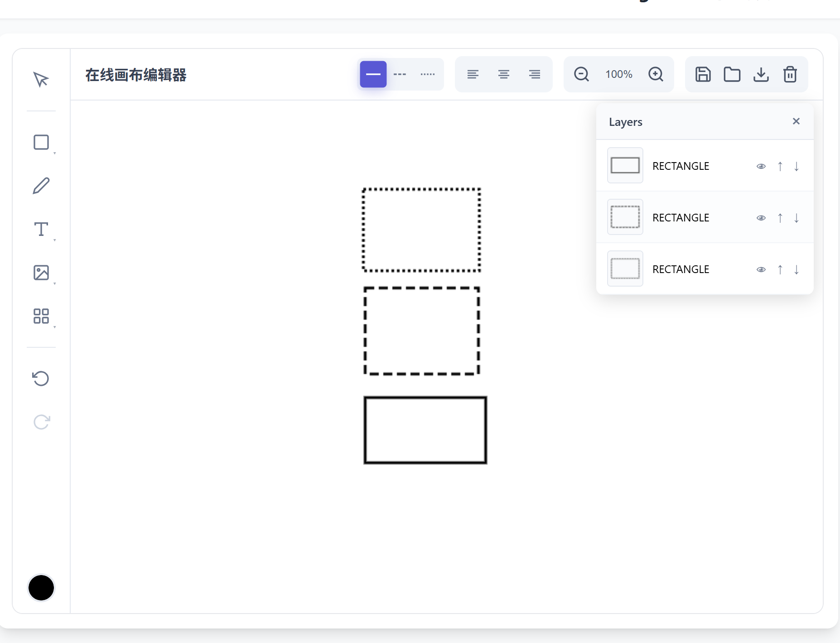This screenshot has height=643, width=840.
Task: Close the Layers panel
Action: (x=796, y=121)
